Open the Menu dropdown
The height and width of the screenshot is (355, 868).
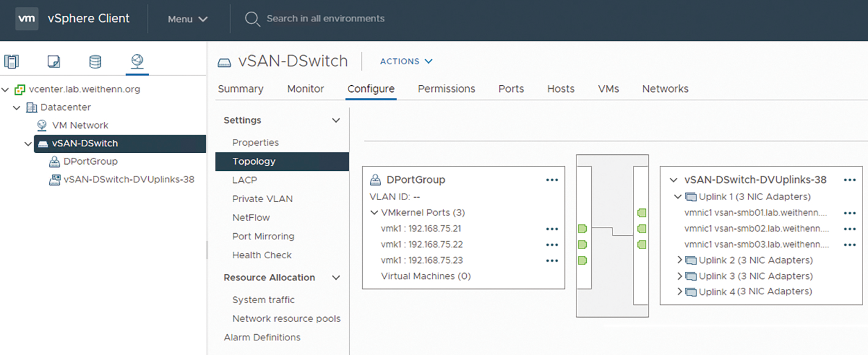[188, 19]
